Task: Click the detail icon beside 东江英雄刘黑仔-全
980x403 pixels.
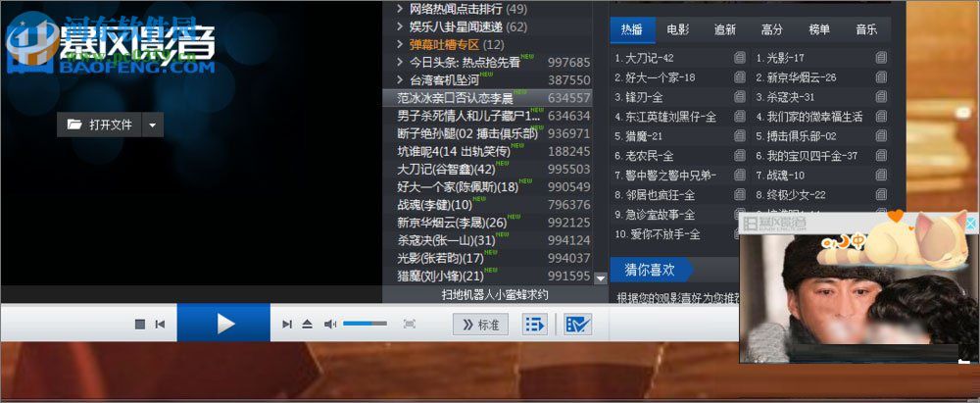Action: 739,117
